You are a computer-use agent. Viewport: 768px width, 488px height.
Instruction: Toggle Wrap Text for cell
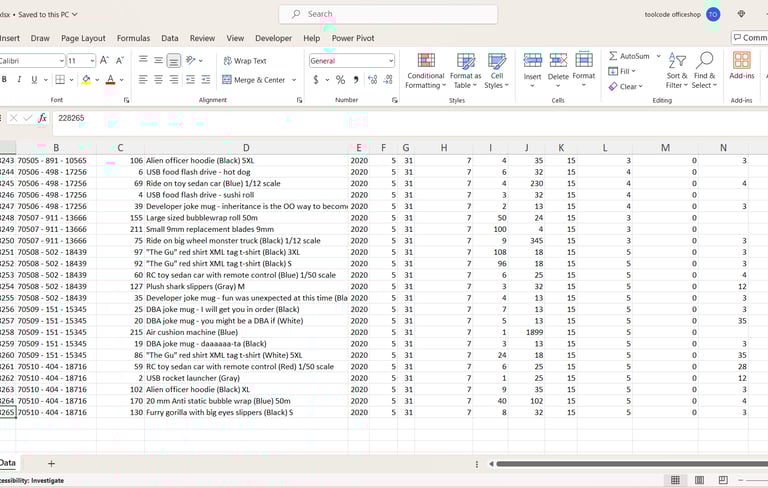pyautogui.click(x=245, y=61)
